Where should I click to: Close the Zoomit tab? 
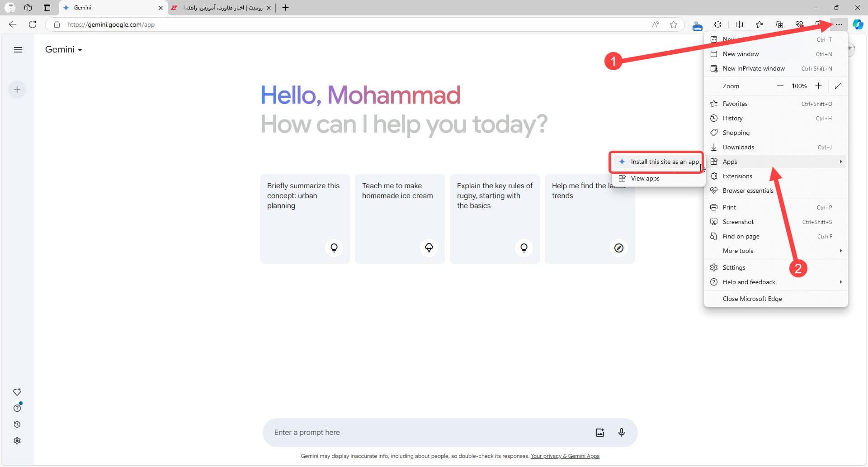(269, 8)
